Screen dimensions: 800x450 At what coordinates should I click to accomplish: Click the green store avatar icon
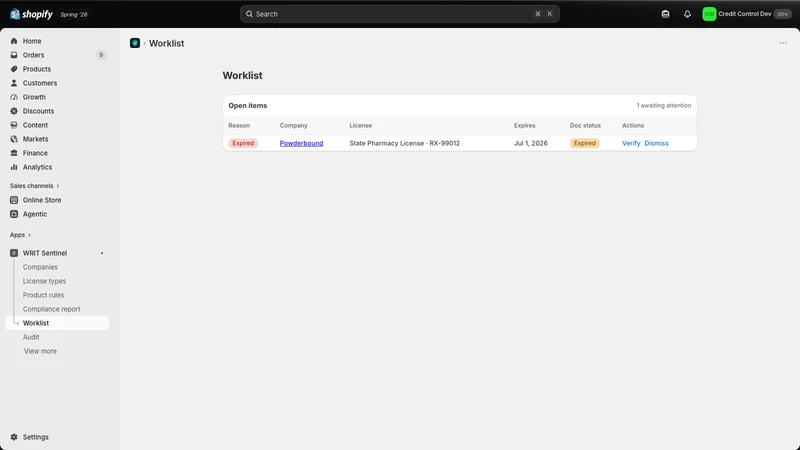[709, 14]
